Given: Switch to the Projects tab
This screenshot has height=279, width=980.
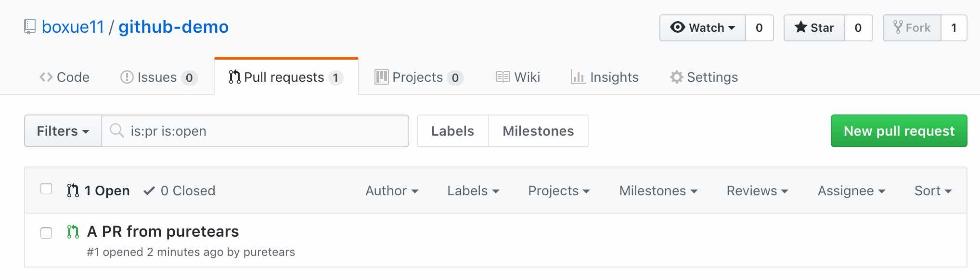Looking at the screenshot, I should (x=417, y=77).
